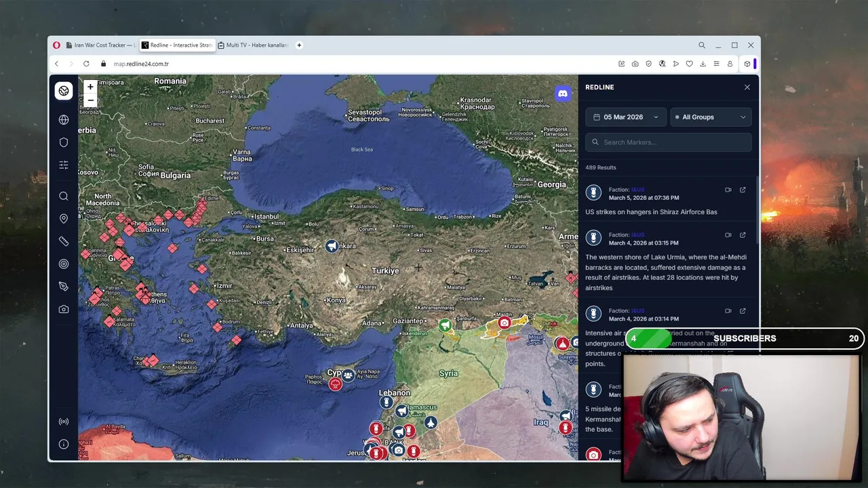Open the info icon at the sidebar bottom
868x488 pixels.
coord(64,445)
